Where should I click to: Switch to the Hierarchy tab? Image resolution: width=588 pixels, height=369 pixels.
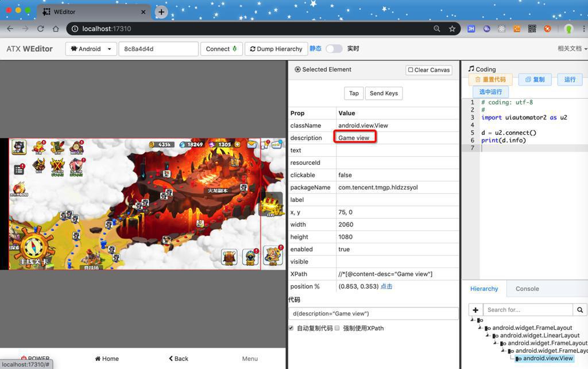pos(484,289)
